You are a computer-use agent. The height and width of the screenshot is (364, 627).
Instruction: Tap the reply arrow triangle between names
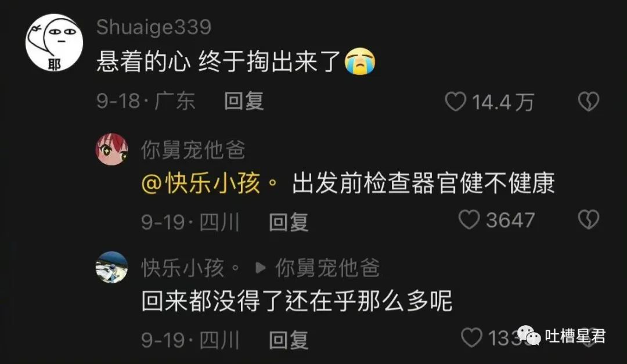point(260,268)
